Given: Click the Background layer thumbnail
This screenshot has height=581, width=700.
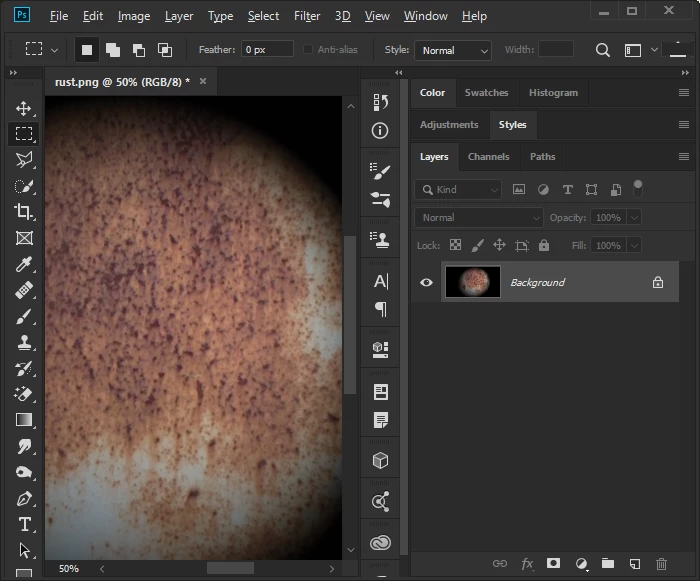Looking at the screenshot, I should pyautogui.click(x=472, y=283).
